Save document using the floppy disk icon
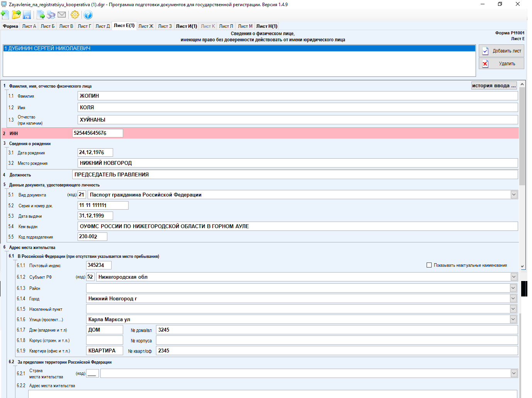The height and width of the screenshot is (398, 532). point(27,15)
